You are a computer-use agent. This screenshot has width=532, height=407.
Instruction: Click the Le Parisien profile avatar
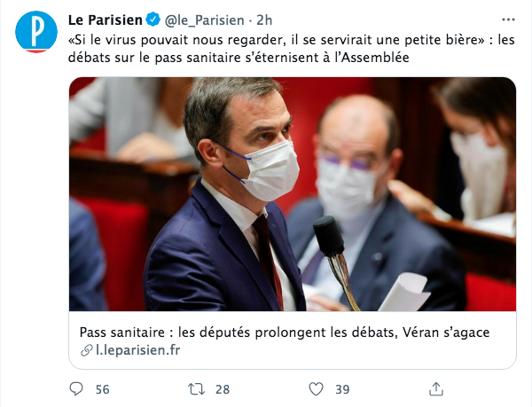[x=36, y=32]
